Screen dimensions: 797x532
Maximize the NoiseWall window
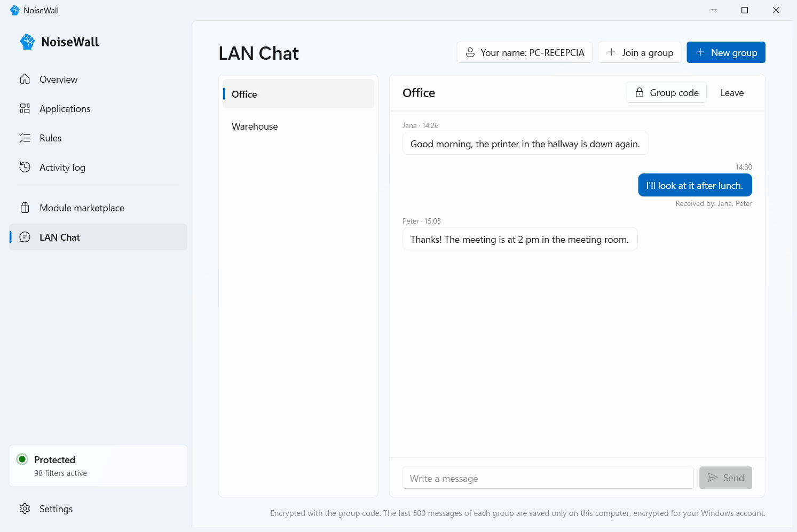click(x=745, y=10)
